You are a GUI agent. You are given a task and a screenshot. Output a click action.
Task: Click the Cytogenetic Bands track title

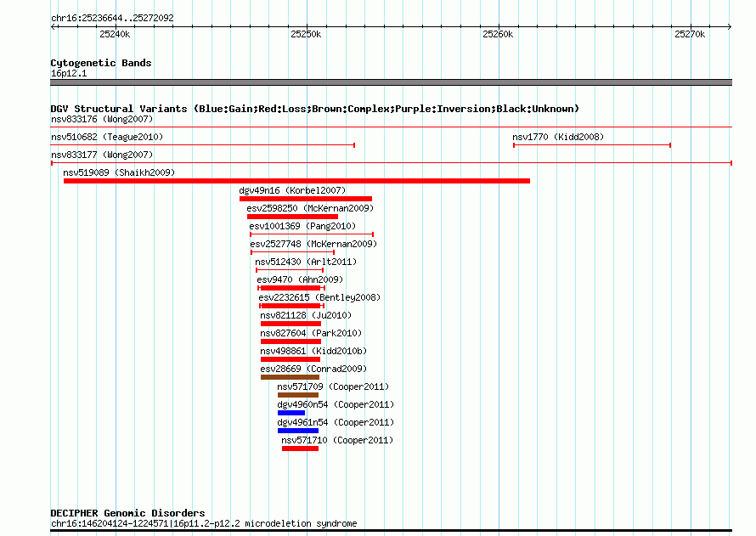(x=101, y=63)
